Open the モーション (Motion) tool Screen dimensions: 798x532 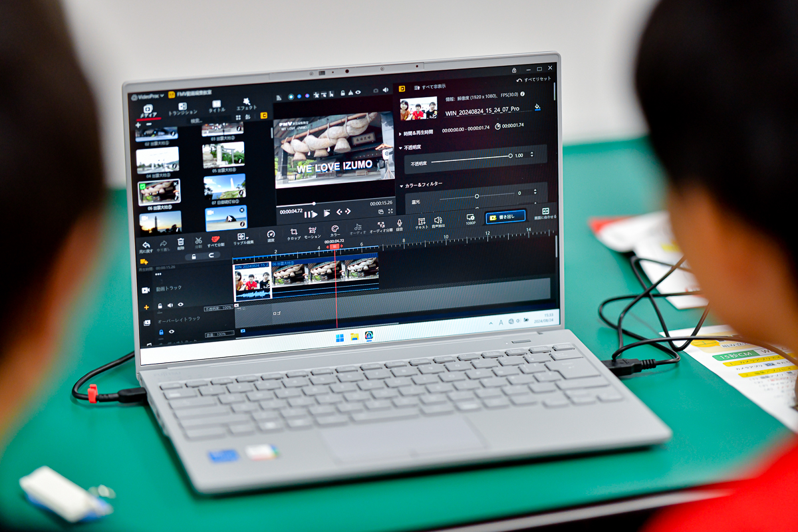click(x=313, y=232)
